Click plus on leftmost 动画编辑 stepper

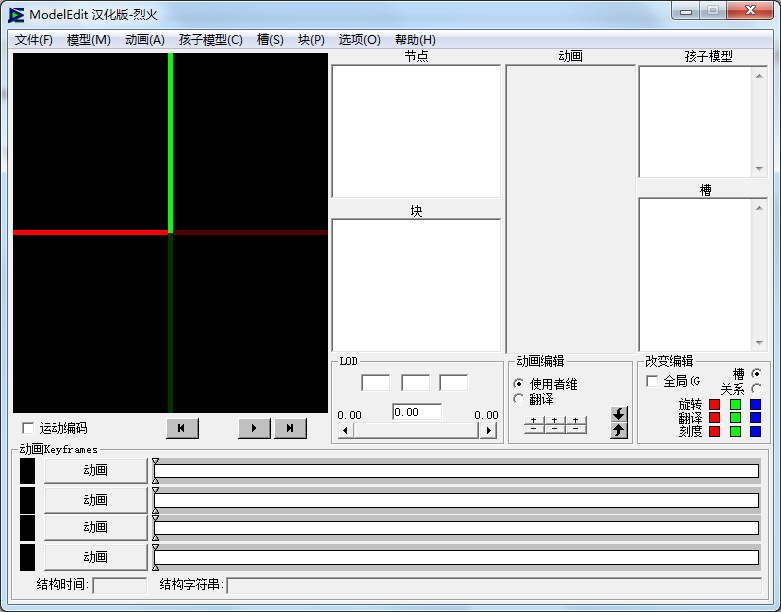[x=534, y=420]
